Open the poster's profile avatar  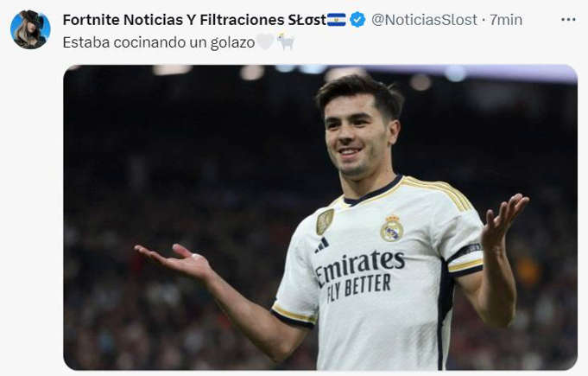[30, 29]
